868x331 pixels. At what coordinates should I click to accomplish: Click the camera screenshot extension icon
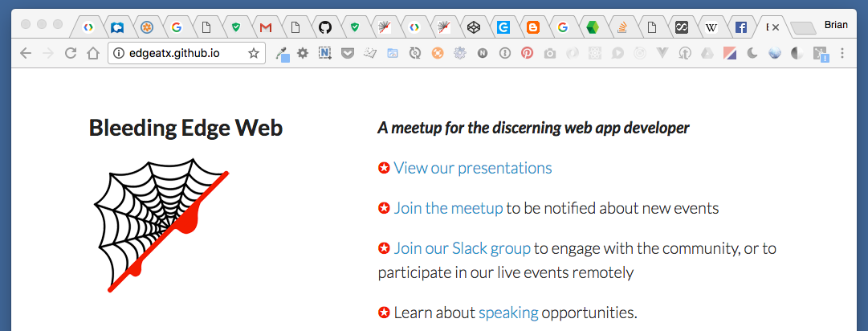pyautogui.click(x=549, y=54)
